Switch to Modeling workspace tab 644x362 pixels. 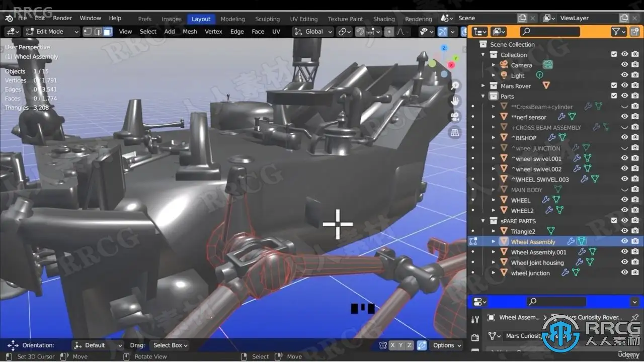tap(232, 19)
